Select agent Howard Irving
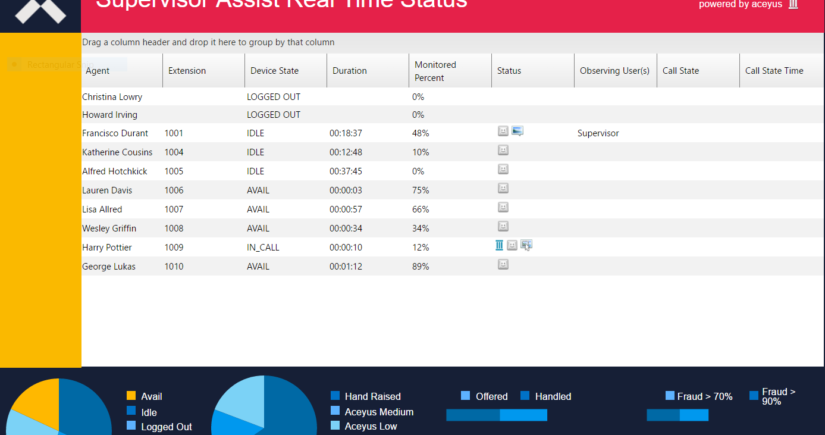Screen dimensions: 825x435 (109, 115)
